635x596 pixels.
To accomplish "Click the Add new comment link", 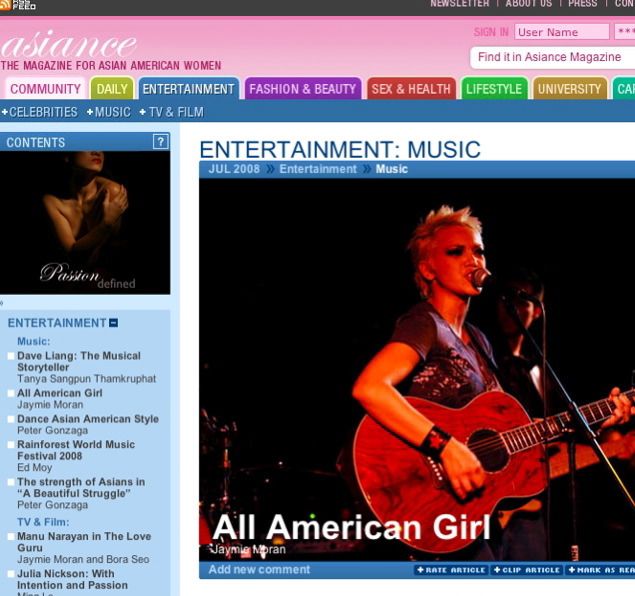I will point(259,570).
